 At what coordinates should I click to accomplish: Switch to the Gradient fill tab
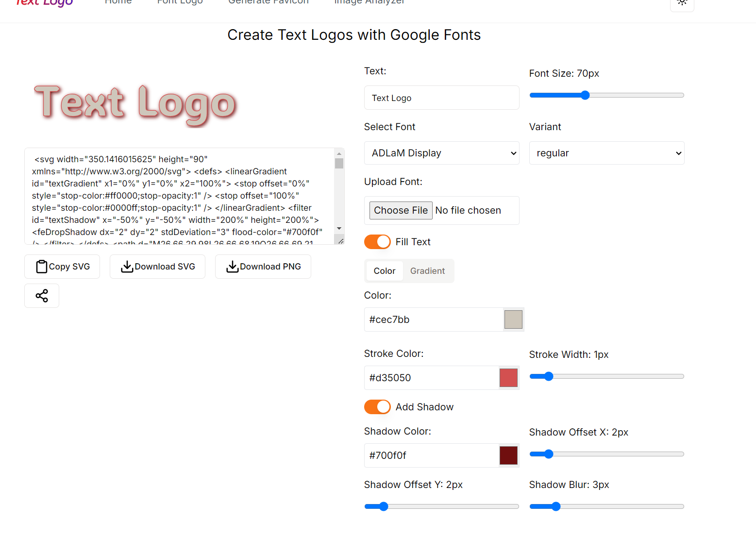pyautogui.click(x=427, y=270)
